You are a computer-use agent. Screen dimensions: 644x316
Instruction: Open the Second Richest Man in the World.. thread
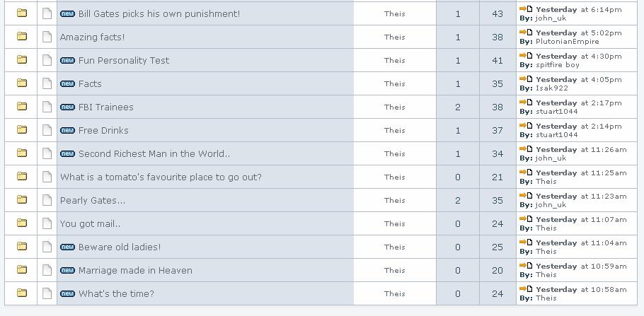154,153
